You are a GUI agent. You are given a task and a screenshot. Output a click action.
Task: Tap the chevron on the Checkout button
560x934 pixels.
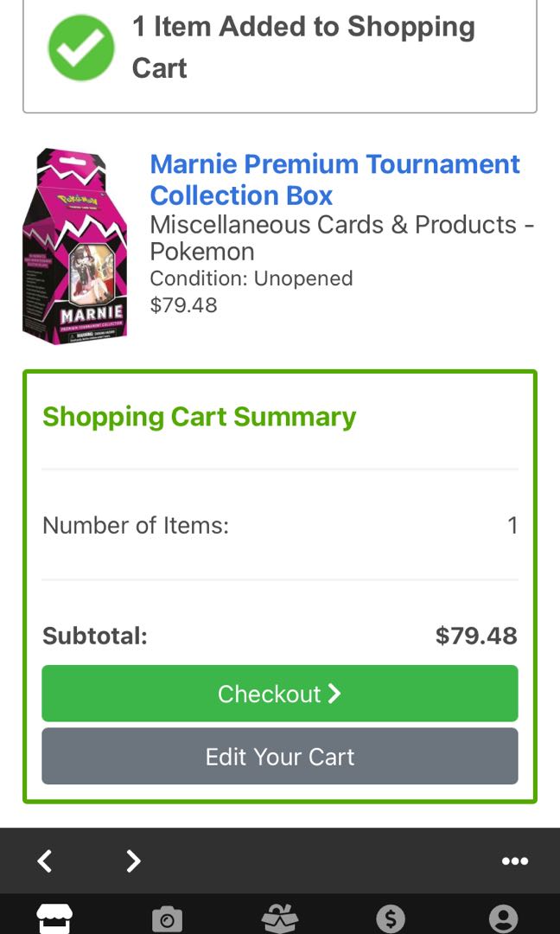334,693
